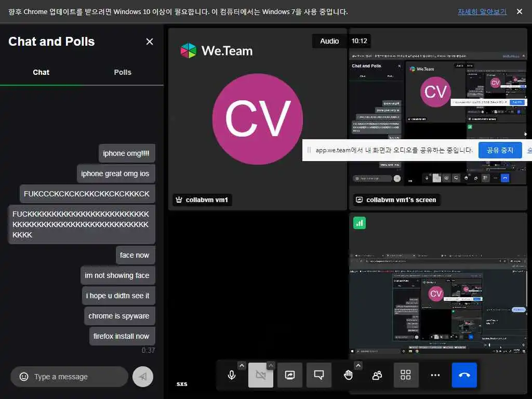Mute the microphone in the call toolbar
This screenshot has width=532, height=399.
[232, 375]
